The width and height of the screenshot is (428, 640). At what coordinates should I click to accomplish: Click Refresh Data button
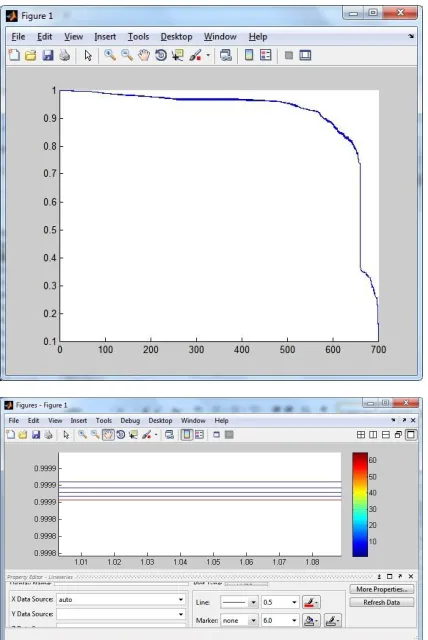[x=381, y=602]
